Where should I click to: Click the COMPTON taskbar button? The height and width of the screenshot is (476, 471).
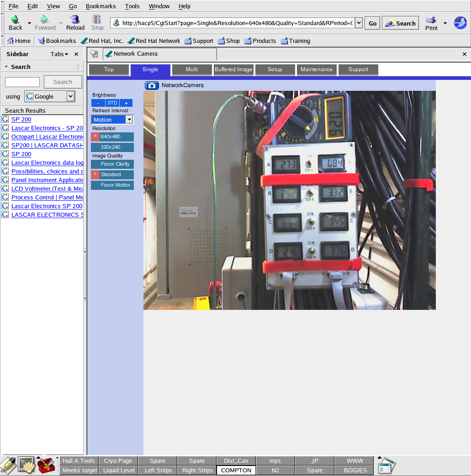tap(236, 470)
